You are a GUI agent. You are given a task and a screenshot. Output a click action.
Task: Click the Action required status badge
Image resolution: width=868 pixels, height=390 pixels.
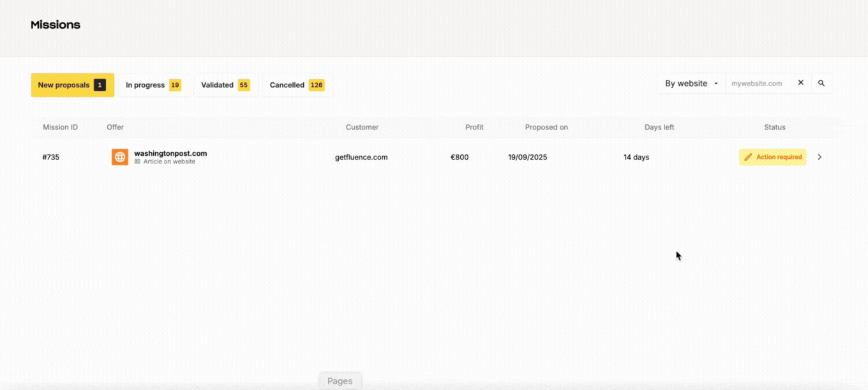(772, 157)
